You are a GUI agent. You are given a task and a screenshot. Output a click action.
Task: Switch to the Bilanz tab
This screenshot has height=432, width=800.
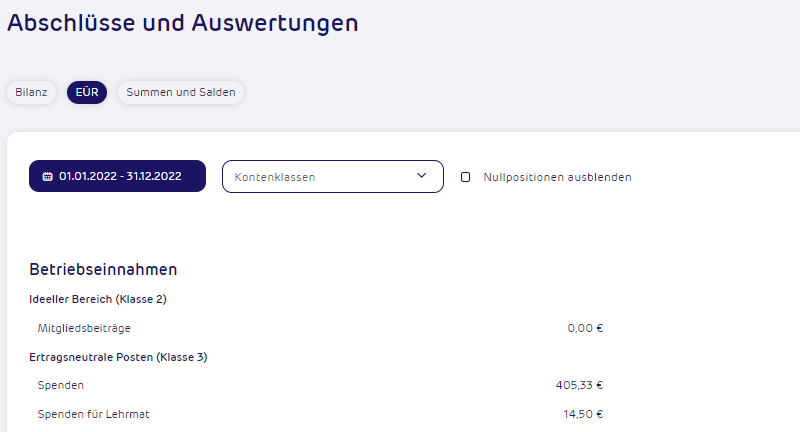click(x=31, y=92)
